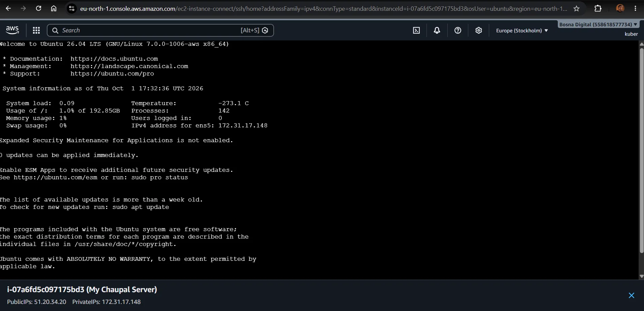The width and height of the screenshot is (644, 311).
Task: Click the Processes value 142
Action: tap(224, 111)
